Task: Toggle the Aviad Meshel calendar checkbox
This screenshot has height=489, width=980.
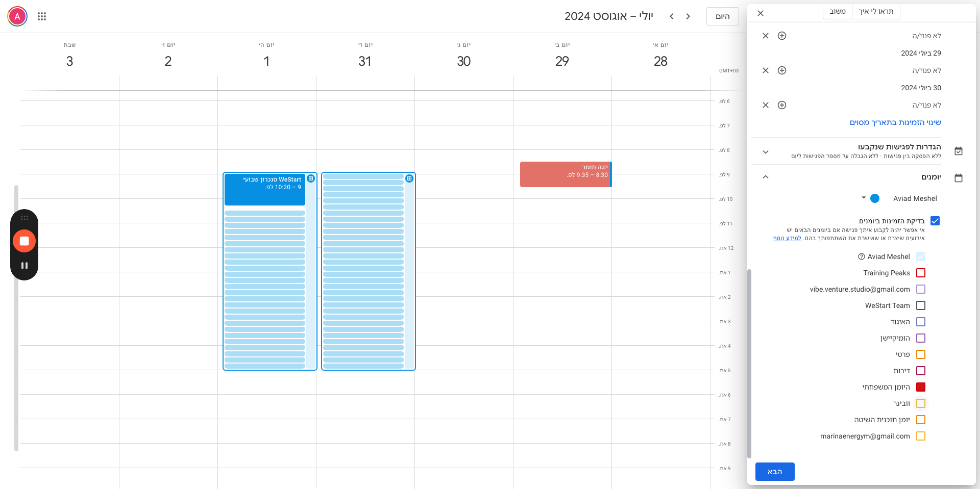Action: (921, 256)
